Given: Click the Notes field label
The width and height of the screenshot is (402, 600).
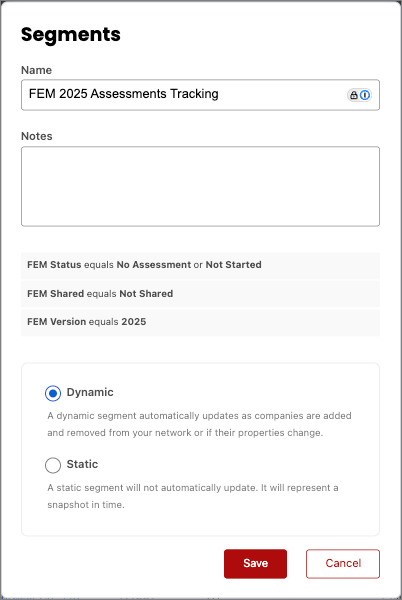Looking at the screenshot, I should 37,136.
